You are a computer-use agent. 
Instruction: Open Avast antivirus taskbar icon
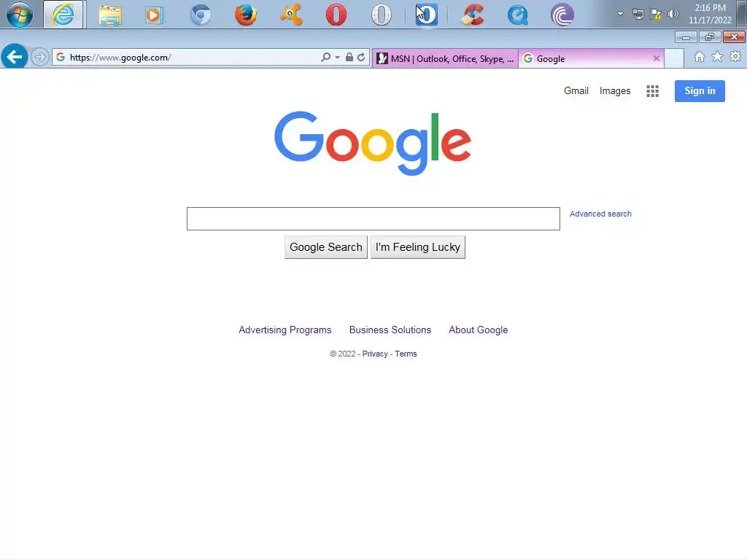point(290,15)
